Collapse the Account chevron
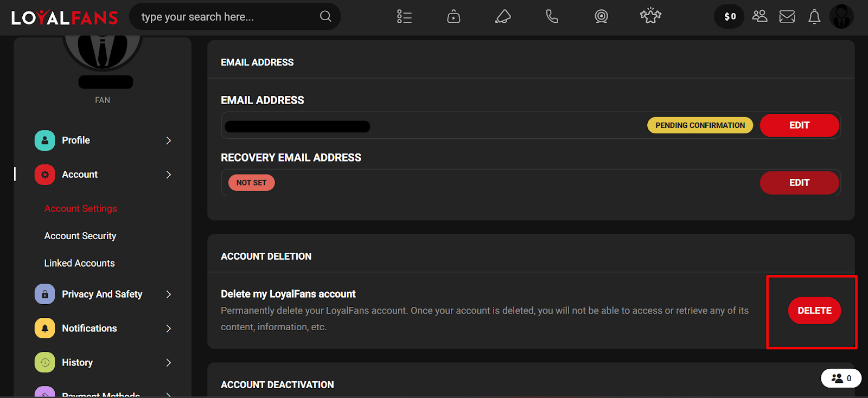Screen dimensions: 868x398 click(x=169, y=175)
